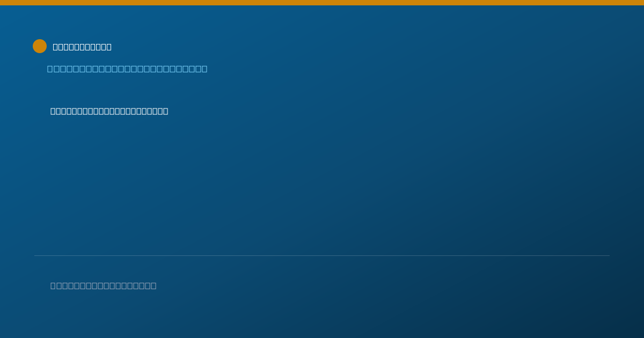Click the last character of the light-blue subtitle
The image size is (644, 338).
coord(204,69)
